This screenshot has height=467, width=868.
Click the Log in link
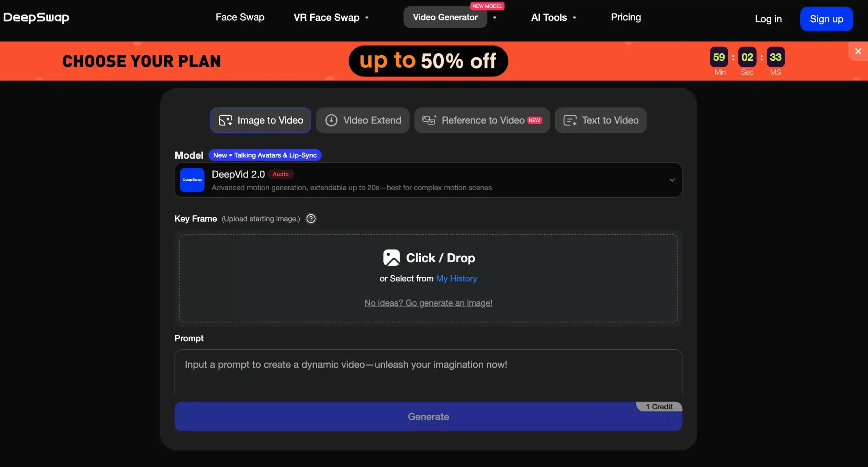(768, 19)
